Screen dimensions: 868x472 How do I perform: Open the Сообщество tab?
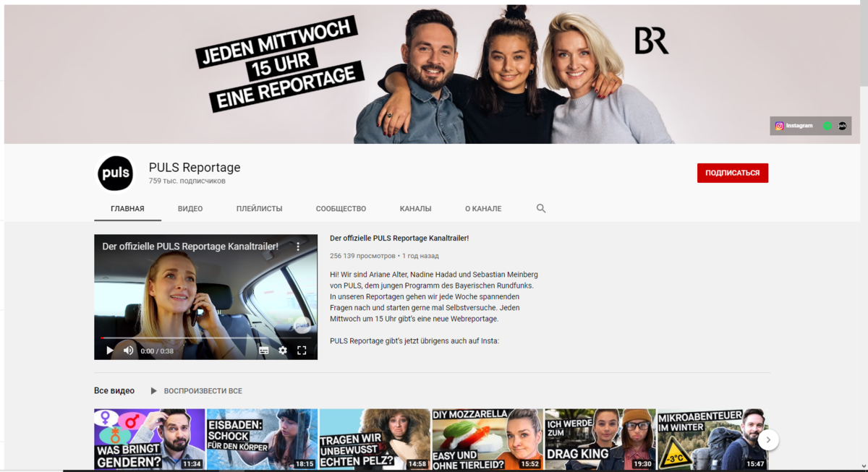pyautogui.click(x=341, y=208)
